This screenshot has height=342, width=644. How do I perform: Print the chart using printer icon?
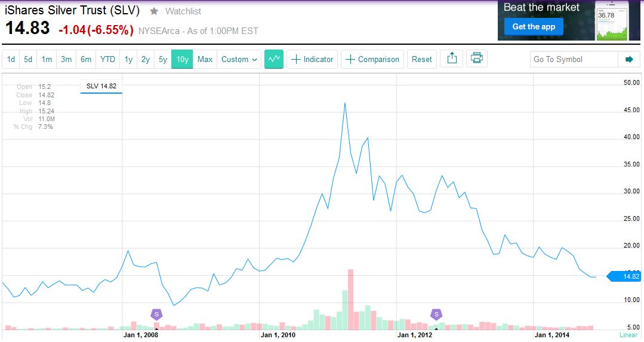(476, 59)
